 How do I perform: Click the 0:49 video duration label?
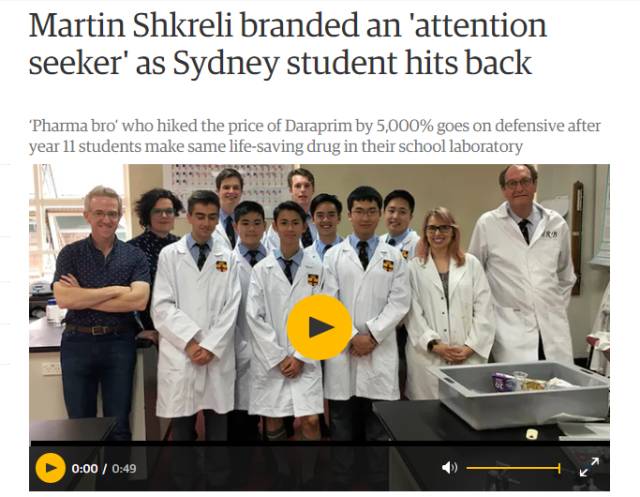[124, 468]
